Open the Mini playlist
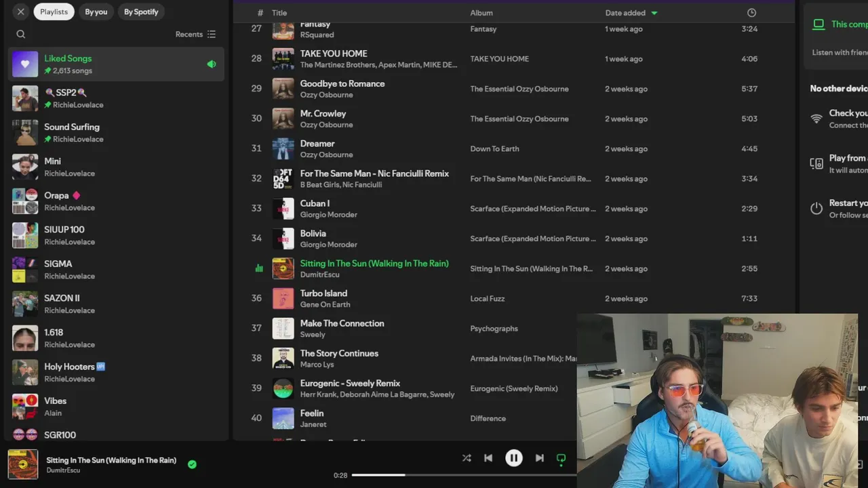The image size is (868, 488). tap(116, 167)
